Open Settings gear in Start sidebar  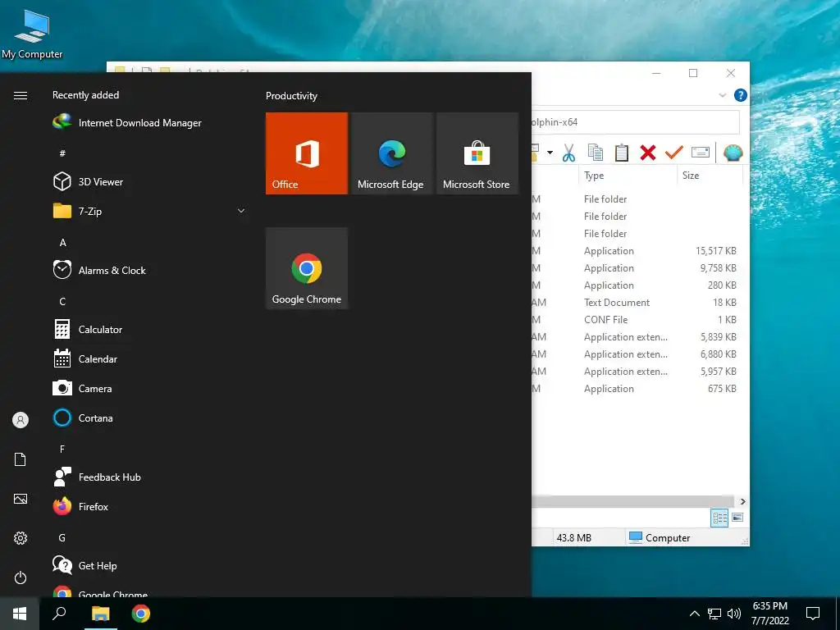coord(21,538)
